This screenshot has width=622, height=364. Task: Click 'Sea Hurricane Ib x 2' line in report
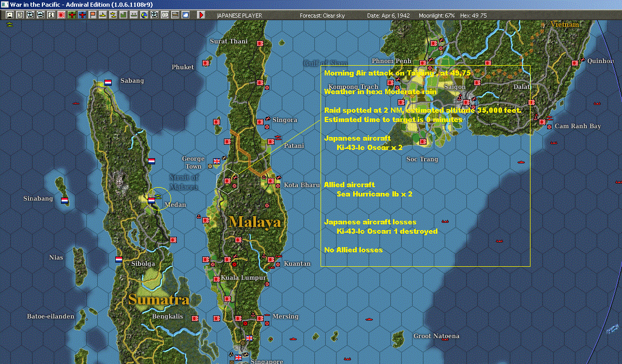[x=374, y=194]
